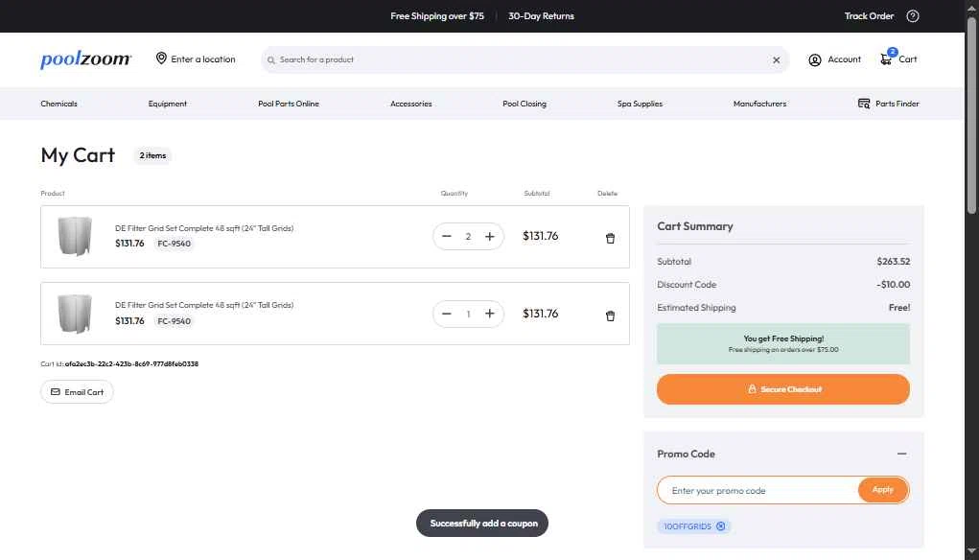This screenshot has width=979, height=560.
Task: Open the Parts Finder tool
Action: tap(888, 104)
